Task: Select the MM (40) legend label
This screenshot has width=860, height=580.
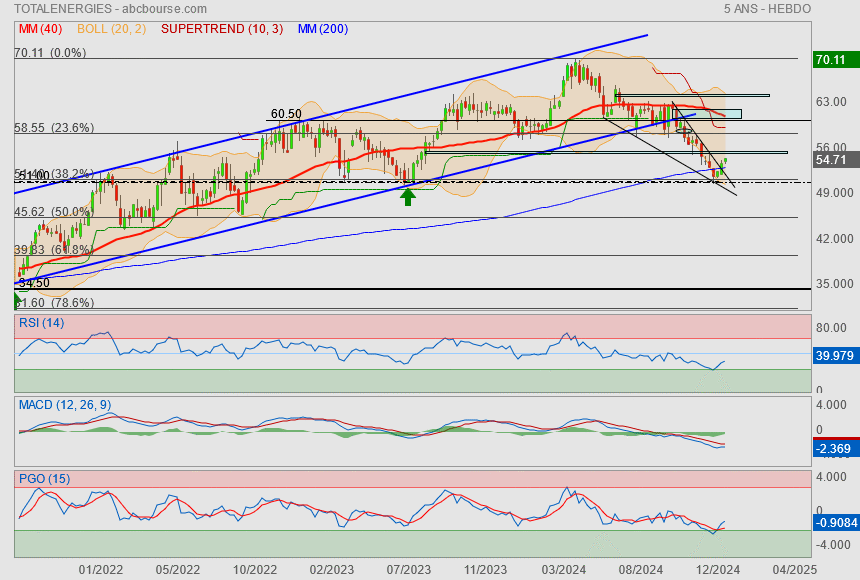Action: pos(41,29)
